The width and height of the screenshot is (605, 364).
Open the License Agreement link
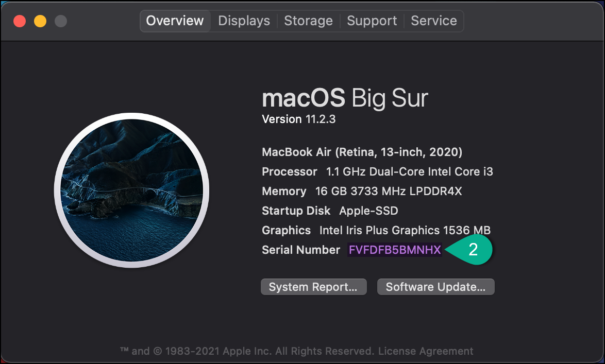(425, 352)
